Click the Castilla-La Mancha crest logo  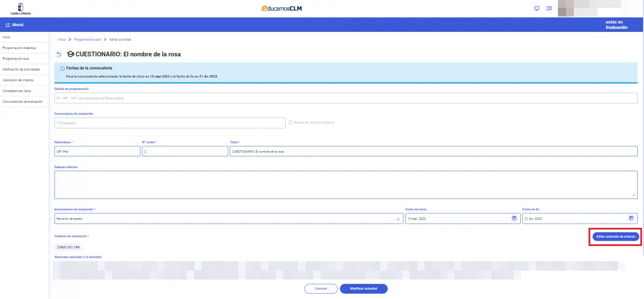(20, 8)
